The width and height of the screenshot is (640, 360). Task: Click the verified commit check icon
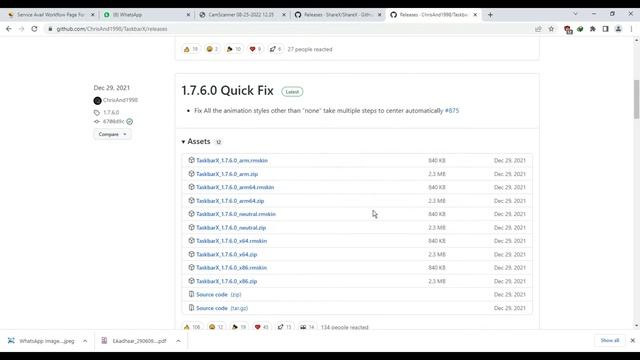click(130, 122)
